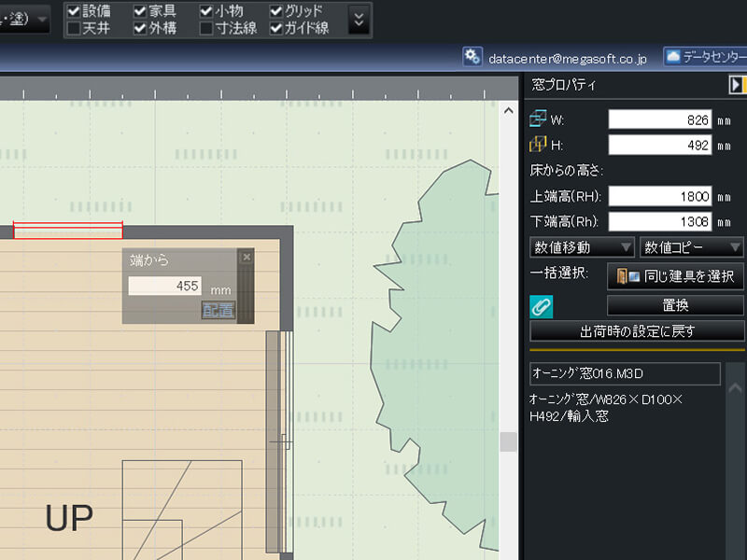Click the settings gear icon beside the email
The width and height of the screenshot is (747, 560).
[x=472, y=57]
